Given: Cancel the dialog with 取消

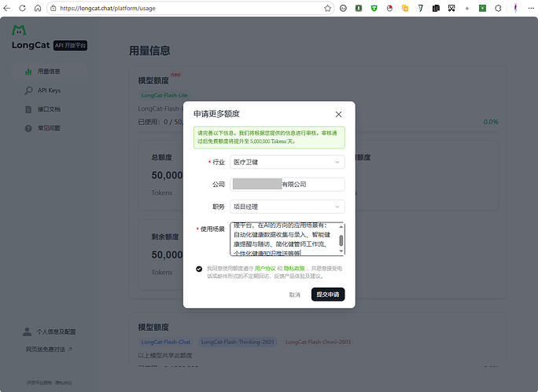Looking at the screenshot, I should pyautogui.click(x=295, y=295).
